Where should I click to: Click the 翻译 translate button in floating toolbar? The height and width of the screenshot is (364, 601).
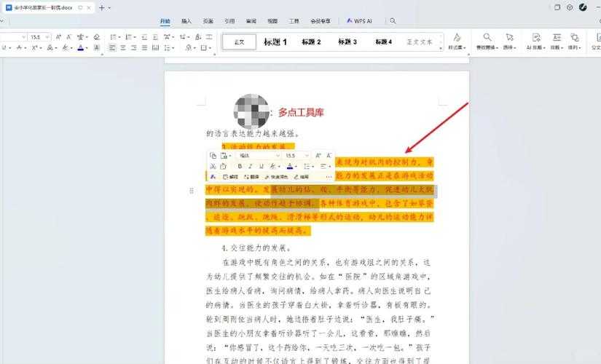(x=251, y=177)
